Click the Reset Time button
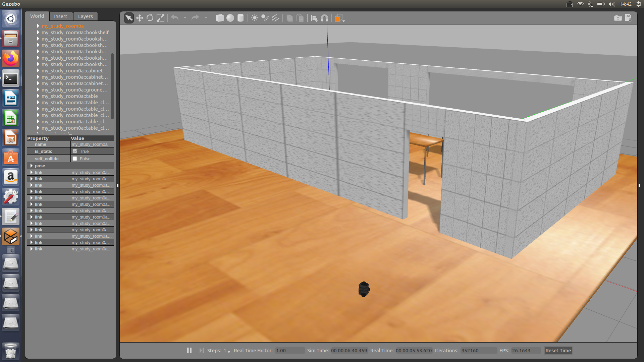 point(558,351)
